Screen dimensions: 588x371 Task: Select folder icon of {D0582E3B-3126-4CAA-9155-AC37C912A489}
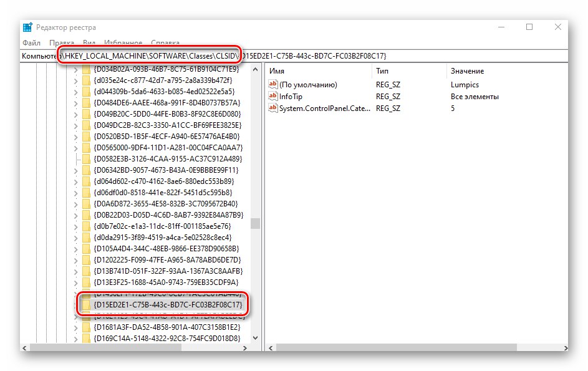point(86,159)
